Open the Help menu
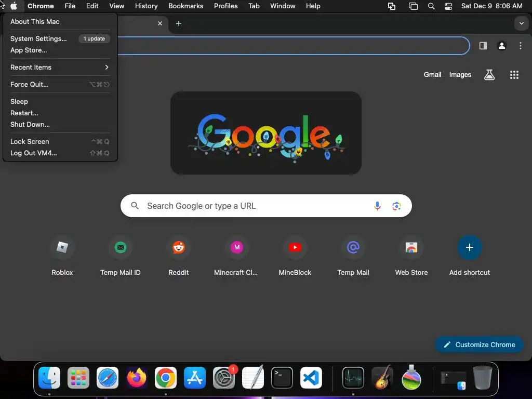 (313, 6)
